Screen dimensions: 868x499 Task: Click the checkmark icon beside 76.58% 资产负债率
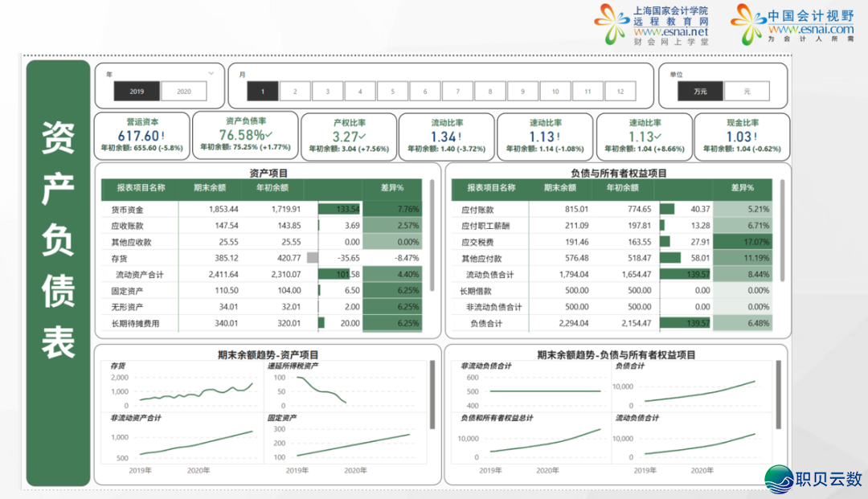point(268,135)
